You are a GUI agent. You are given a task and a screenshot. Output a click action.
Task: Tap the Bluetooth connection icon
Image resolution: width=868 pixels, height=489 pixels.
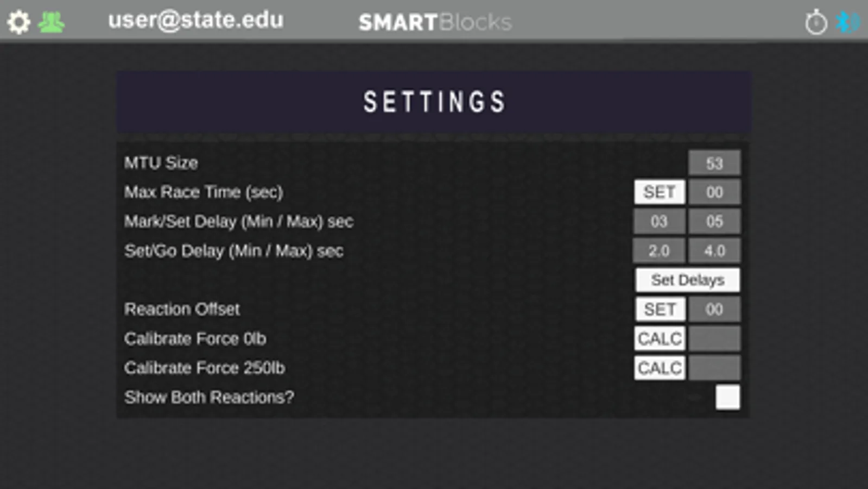(x=847, y=22)
